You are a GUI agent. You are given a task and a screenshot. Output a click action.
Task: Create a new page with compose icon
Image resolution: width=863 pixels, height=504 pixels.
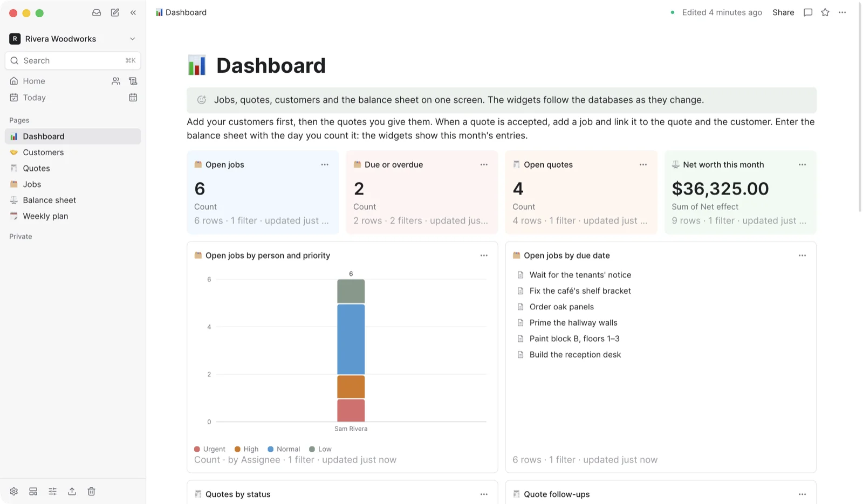tap(115, 12)
